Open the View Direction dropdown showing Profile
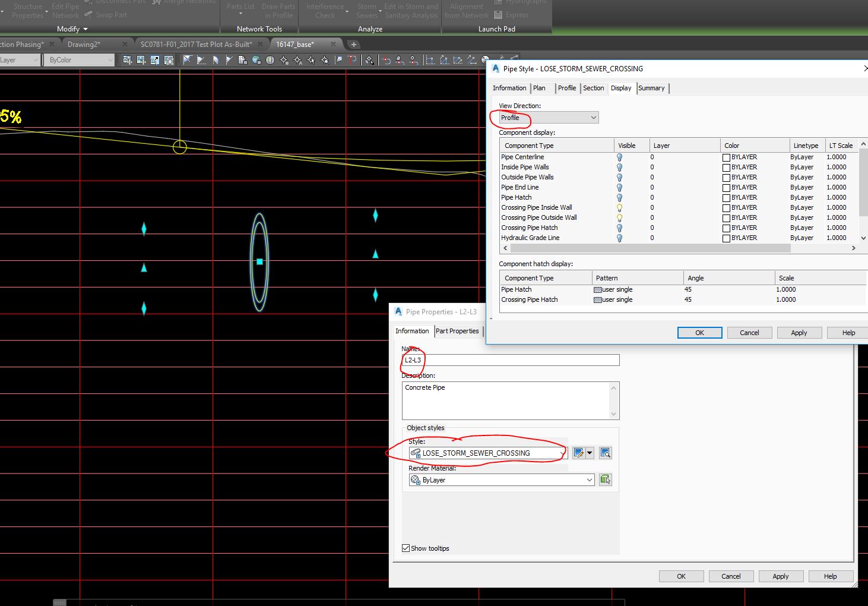The width and height of the screenshot is (868, 606). [x=593, y=117]
